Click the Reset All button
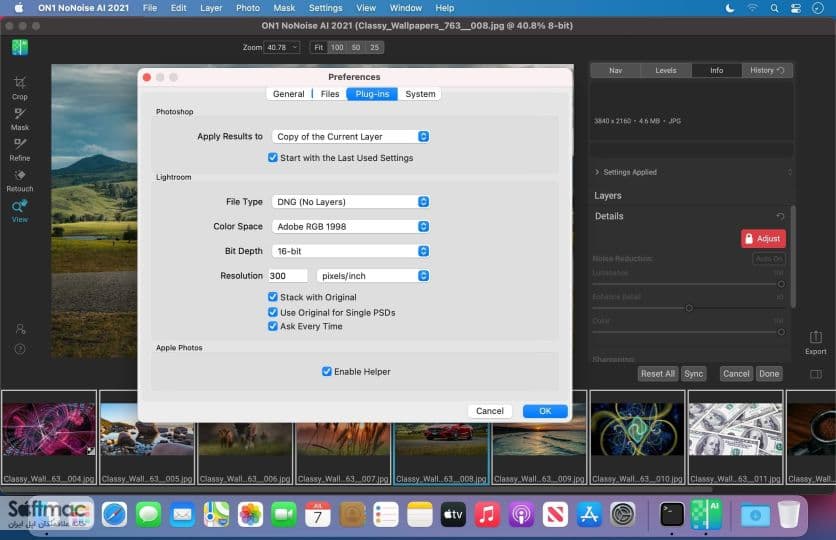 (657, 374)
